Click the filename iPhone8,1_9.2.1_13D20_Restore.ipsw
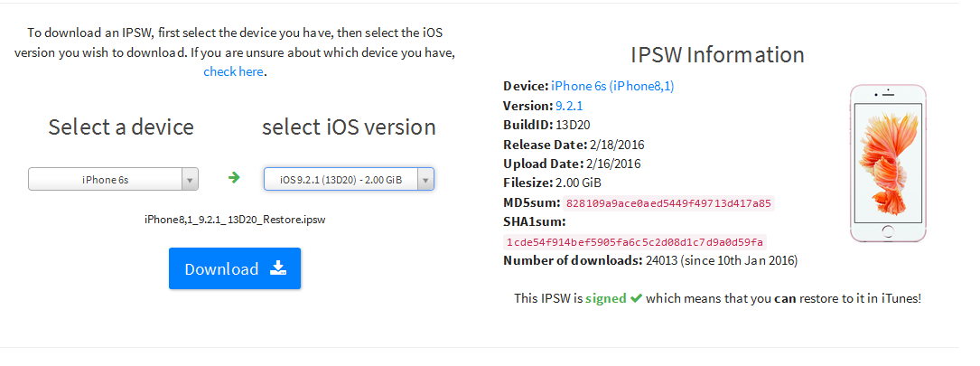This screenshot has width=980, height=366. point(235,220)
